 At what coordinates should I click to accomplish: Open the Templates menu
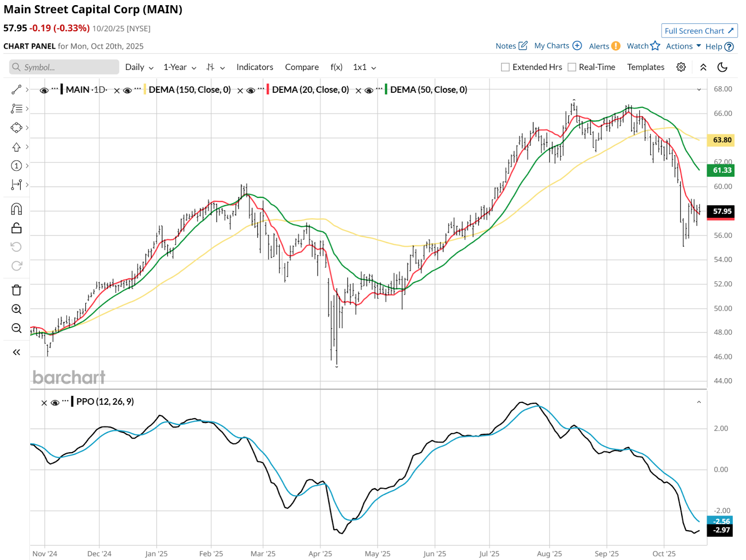(646, 67)
